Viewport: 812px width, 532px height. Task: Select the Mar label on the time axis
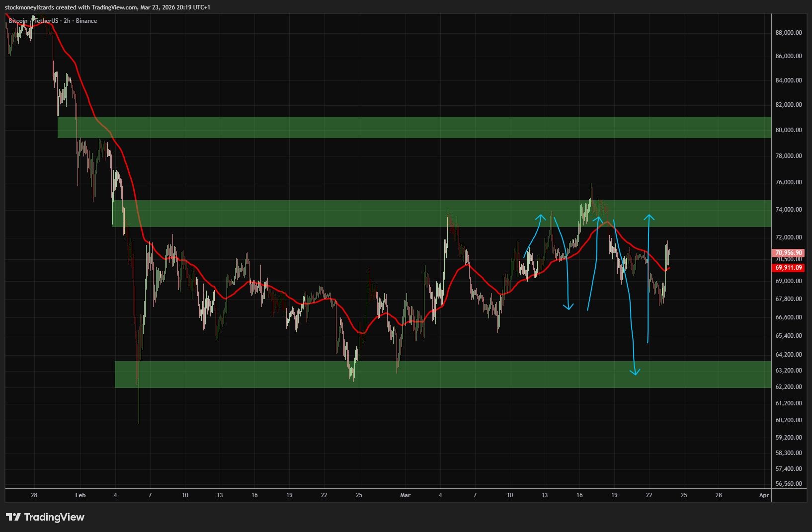click(x=406, y=495)
